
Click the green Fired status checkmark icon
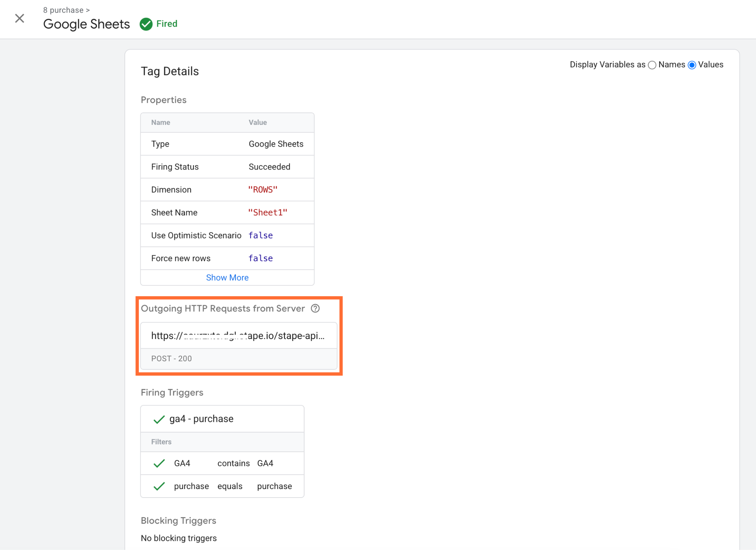[x=146, y=24]
